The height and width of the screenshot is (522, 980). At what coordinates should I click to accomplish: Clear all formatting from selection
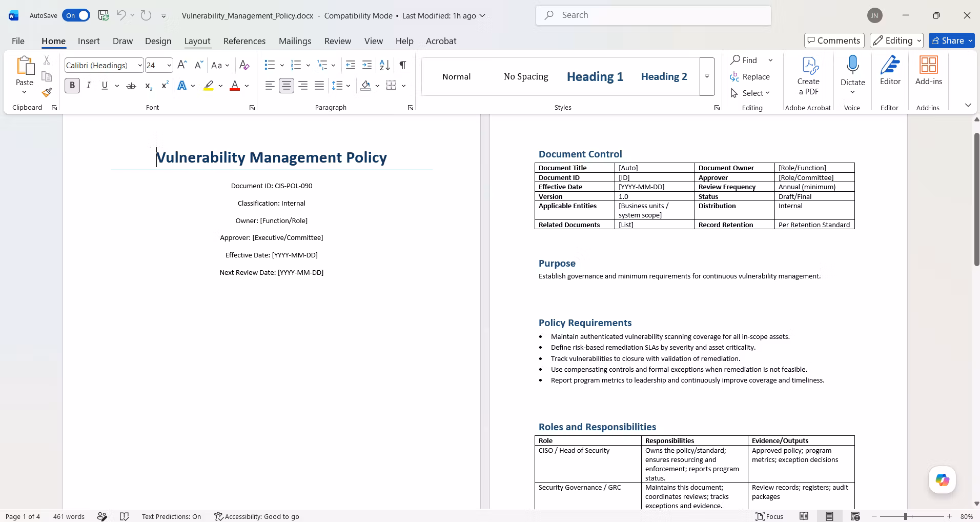coord(244,65)
